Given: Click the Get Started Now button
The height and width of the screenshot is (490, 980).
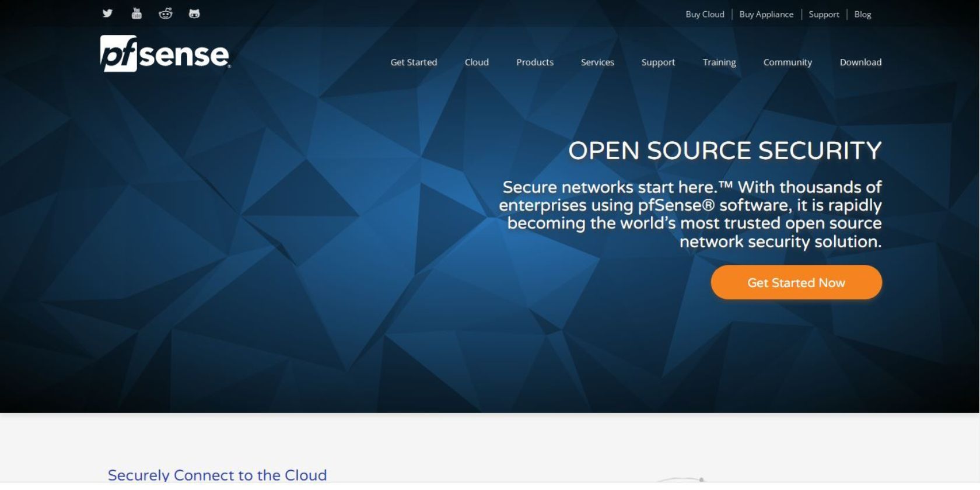Looking at the screenshot, I should click(x=796, y=282).
